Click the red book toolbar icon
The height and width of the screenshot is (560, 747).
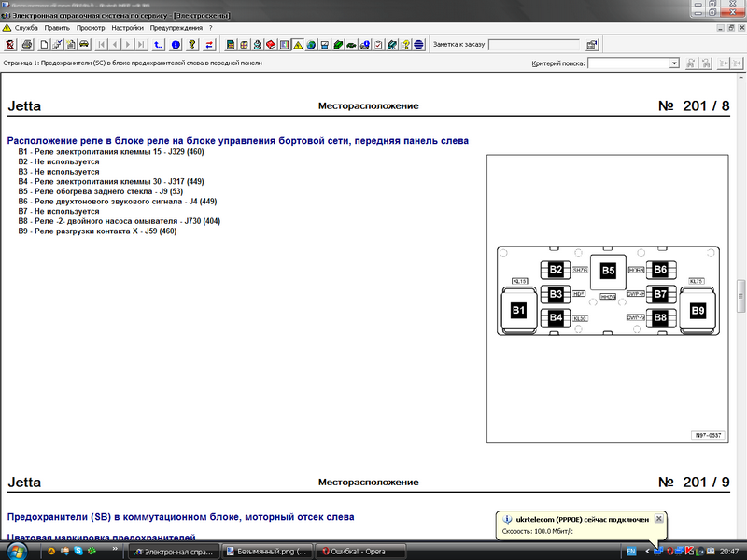click(x=271, y=45)
